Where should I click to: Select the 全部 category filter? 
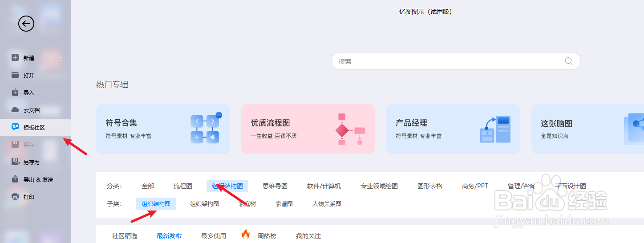coord(148,186)
